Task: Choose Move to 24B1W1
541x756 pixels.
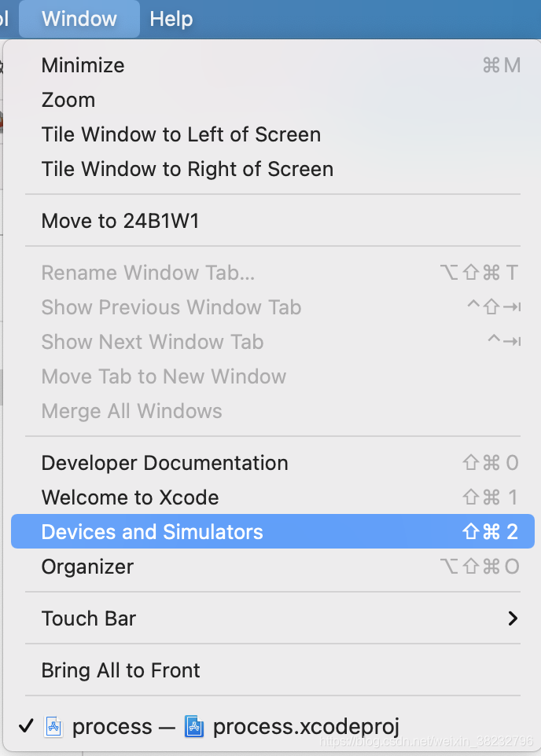Action: pyautogui.click(x=273, y=221)
